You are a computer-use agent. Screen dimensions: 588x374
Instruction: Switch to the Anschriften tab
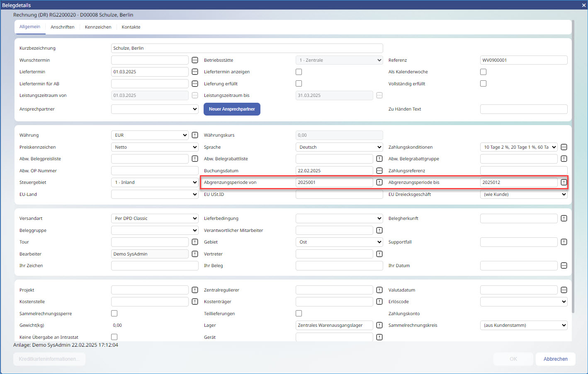click(63, 27)
